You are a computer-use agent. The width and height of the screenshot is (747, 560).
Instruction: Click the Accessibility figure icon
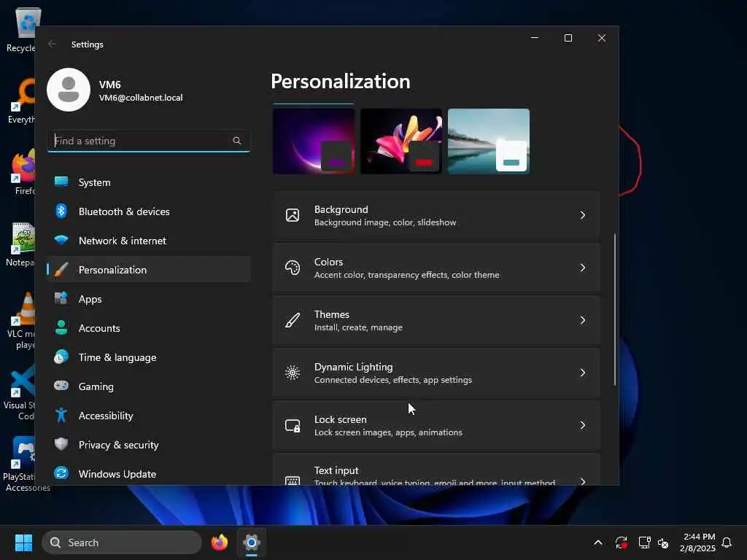pos(61,415)
